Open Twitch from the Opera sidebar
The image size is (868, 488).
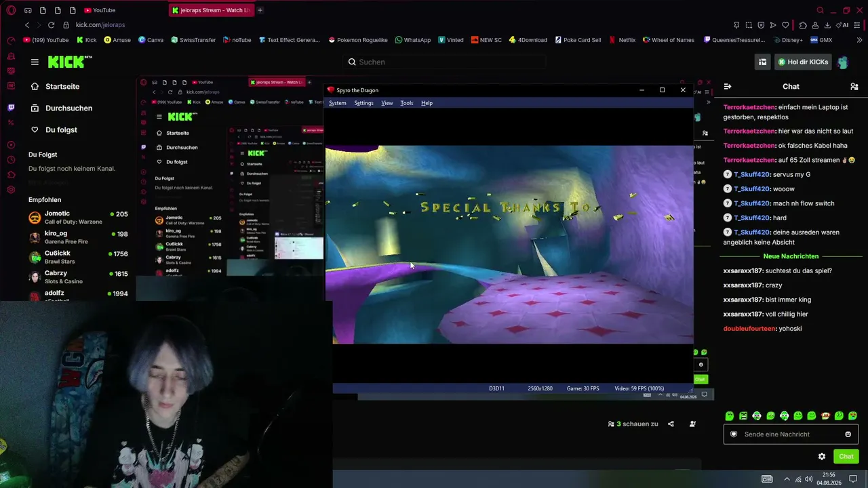point(11,108)
